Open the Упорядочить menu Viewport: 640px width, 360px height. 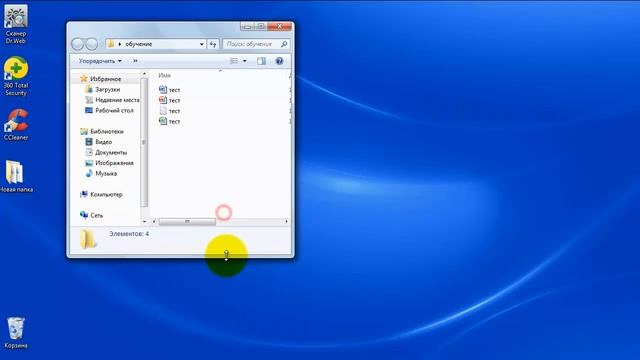click(100, 61)
